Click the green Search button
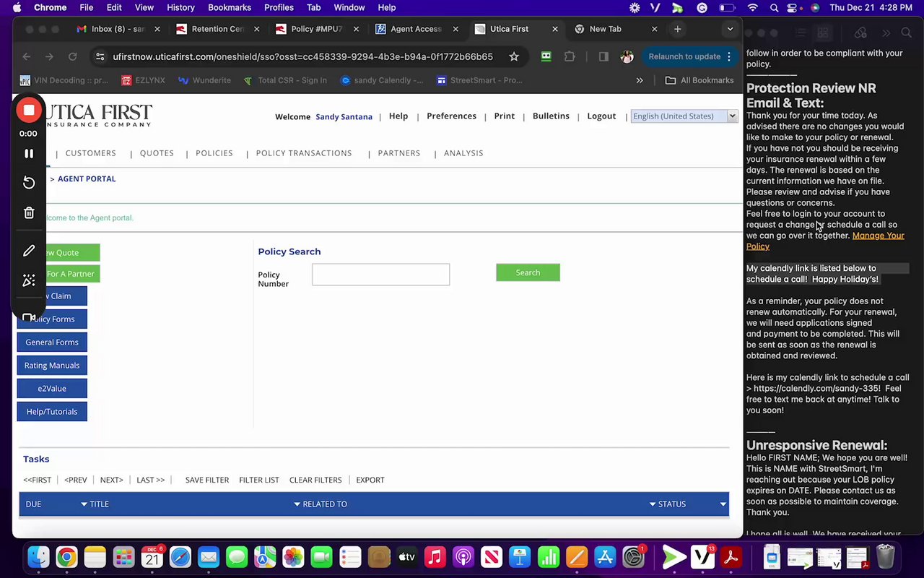 click(528, 272)
